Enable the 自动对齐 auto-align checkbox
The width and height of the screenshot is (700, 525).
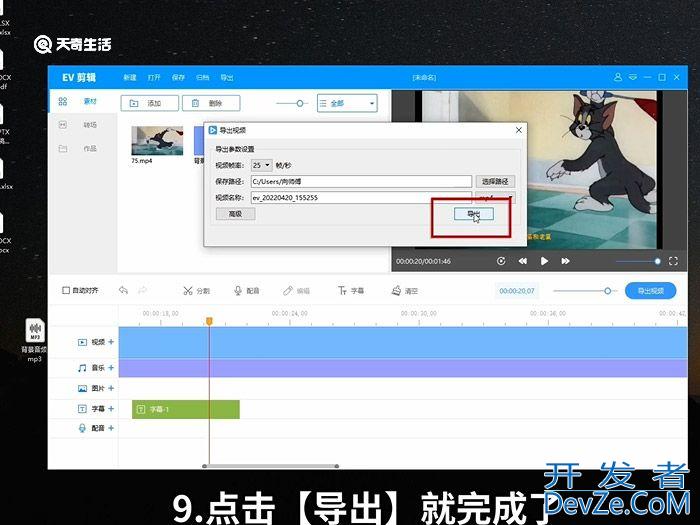click(66, 291)
